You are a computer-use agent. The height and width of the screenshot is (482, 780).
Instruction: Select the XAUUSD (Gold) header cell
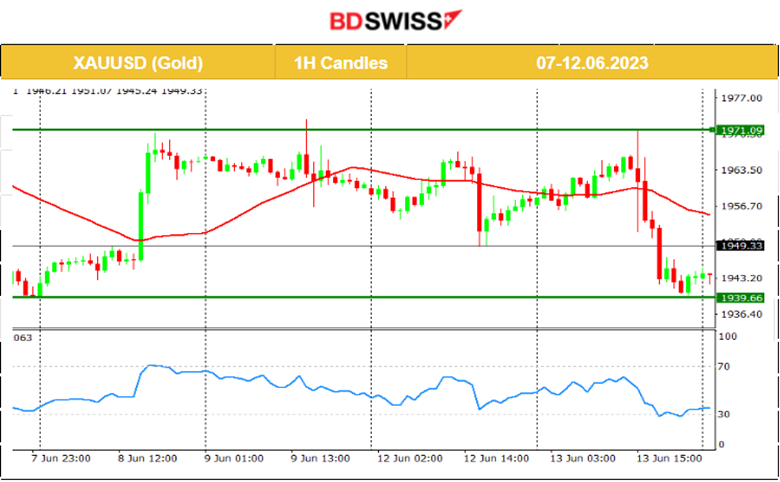pyautogui.click(x=138, y=63)
